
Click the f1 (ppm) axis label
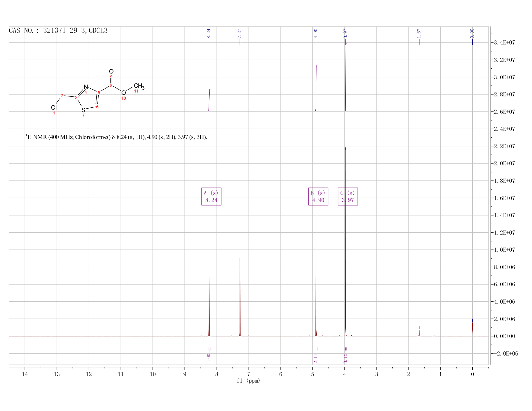click(248, 381)
